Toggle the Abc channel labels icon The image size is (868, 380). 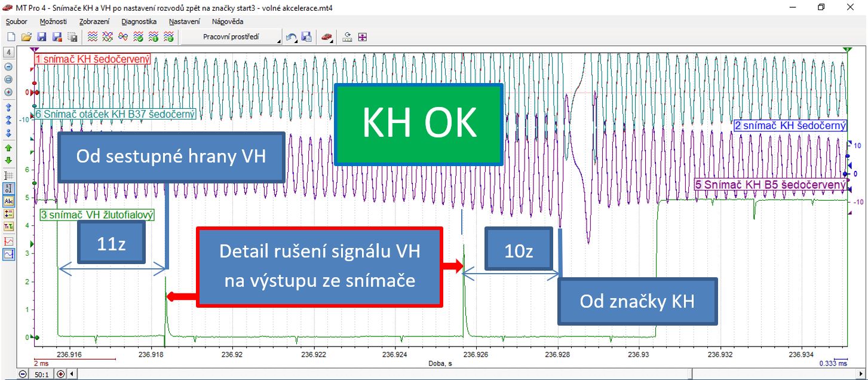coord(9,201)
